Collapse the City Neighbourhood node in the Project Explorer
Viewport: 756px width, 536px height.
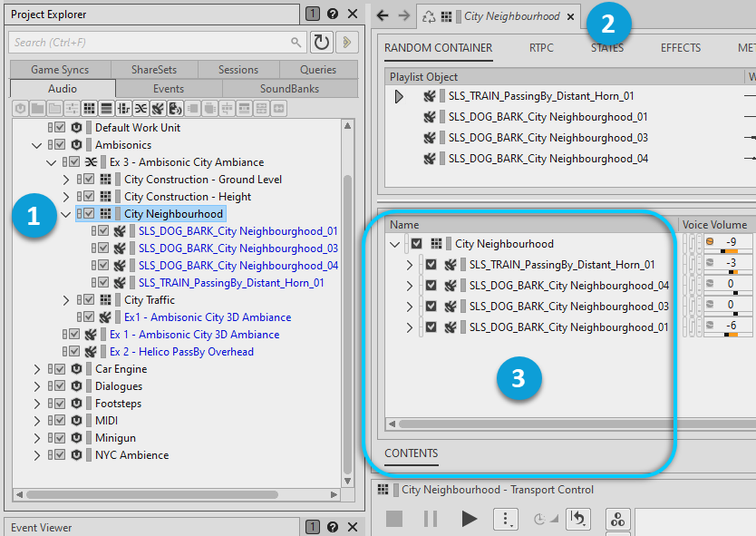coord(65,214)
